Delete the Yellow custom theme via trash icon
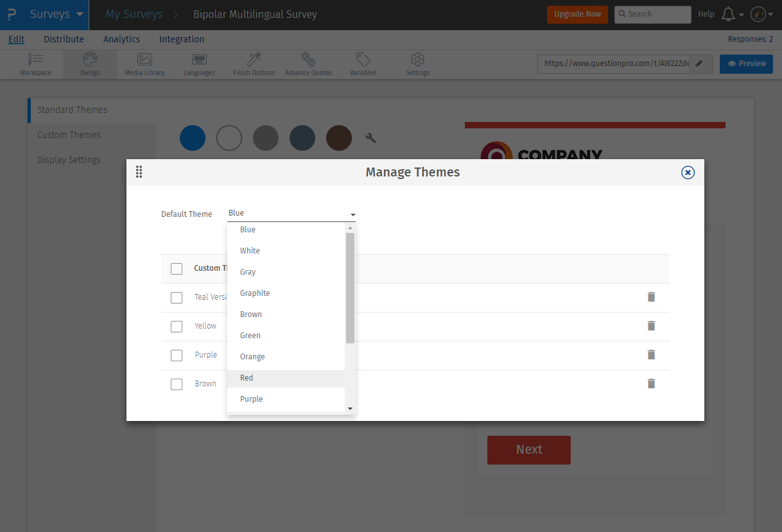This screenshot has height=532, width=782. 651,326
